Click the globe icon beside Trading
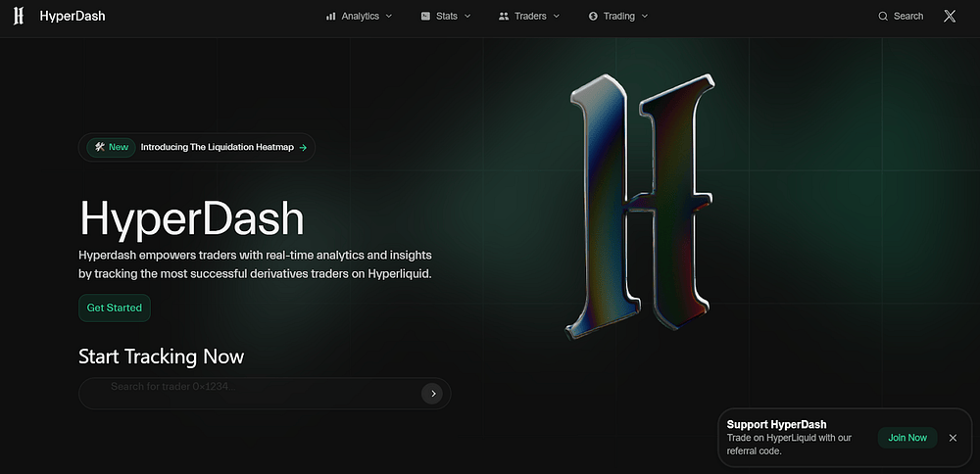The height and width of the screenshot is (474, 980). [x=593, y=17]
